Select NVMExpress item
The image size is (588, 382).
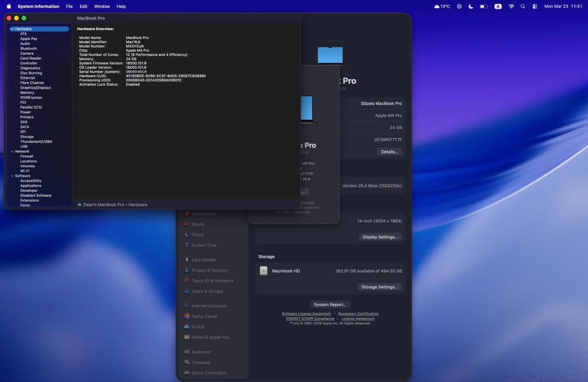pyautogui.click(x=31, y=97)
